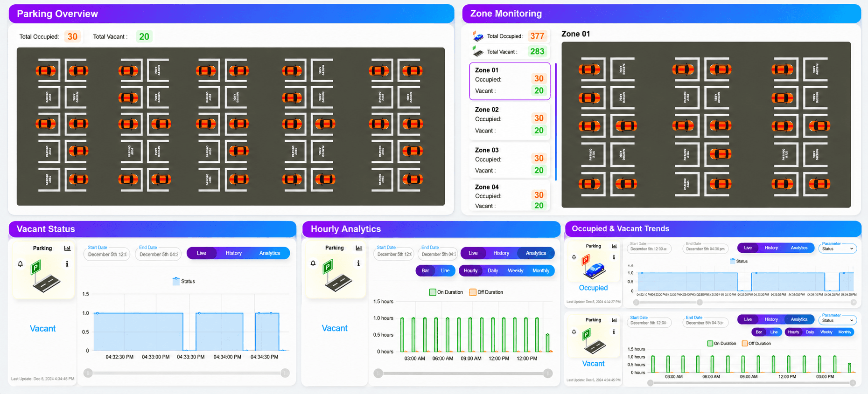Viewport: 868px width, 394px height.
Task: Click the bell icon beside the Occupied trends widget
Action: pyautogui.click(x=574, y=257)
